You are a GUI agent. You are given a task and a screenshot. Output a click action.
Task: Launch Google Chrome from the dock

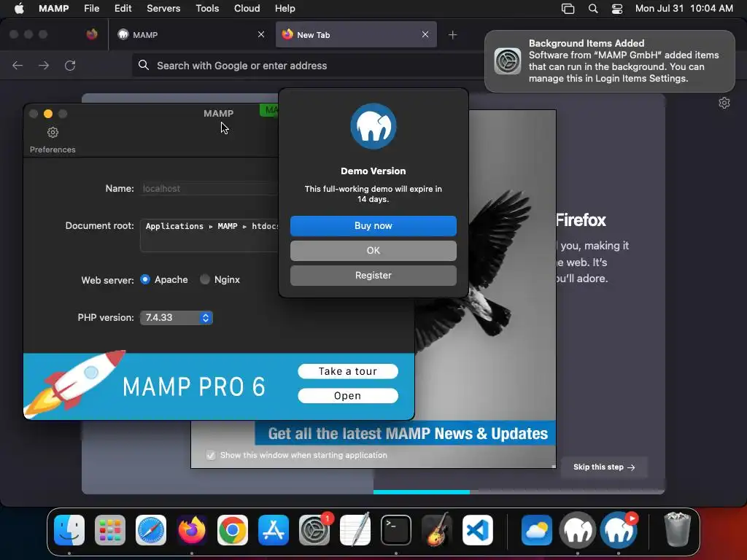(x=233, y=530)
